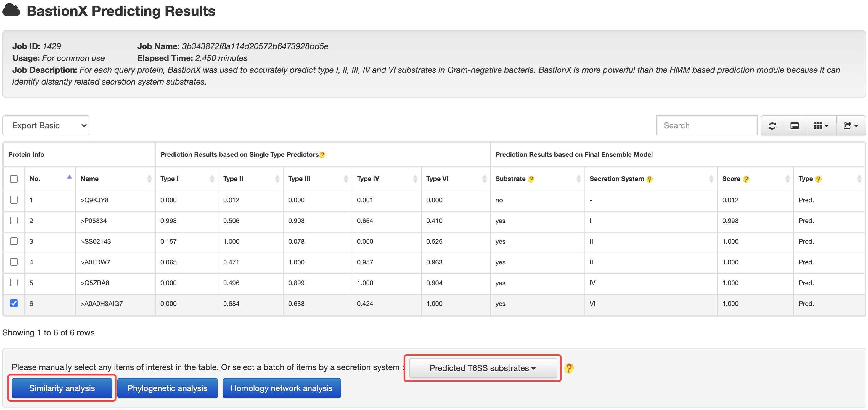Screen dimensions: 868x410
Task: Click the Similarity analysis button
Action: pyautogui.click(x=62, y=388)
